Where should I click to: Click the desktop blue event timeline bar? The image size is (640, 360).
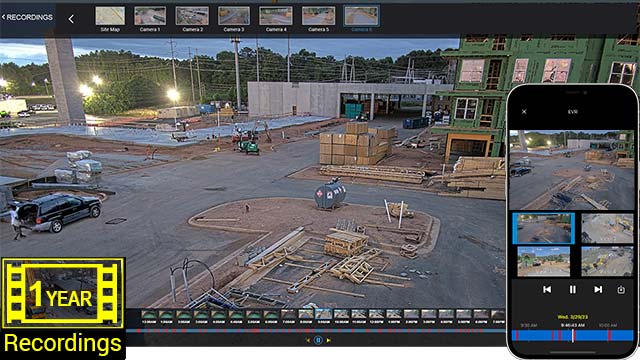(x=316, y=331)
